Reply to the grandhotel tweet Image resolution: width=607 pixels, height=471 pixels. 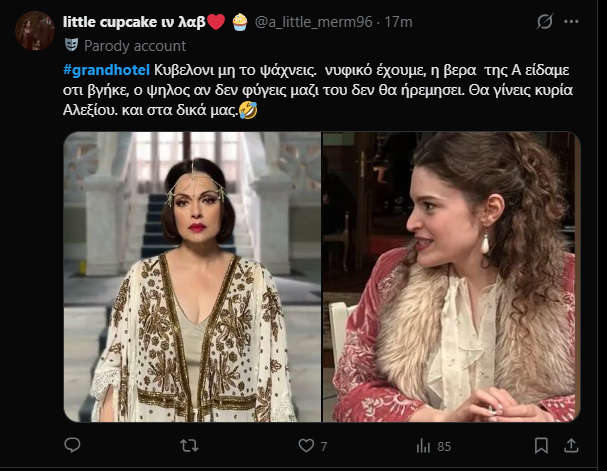72,445
